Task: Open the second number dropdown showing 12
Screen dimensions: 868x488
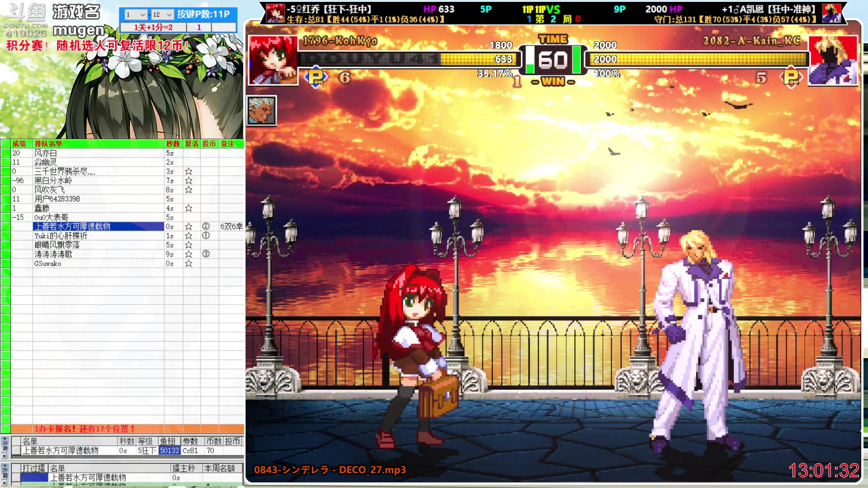Action: [x=162, y=14]
